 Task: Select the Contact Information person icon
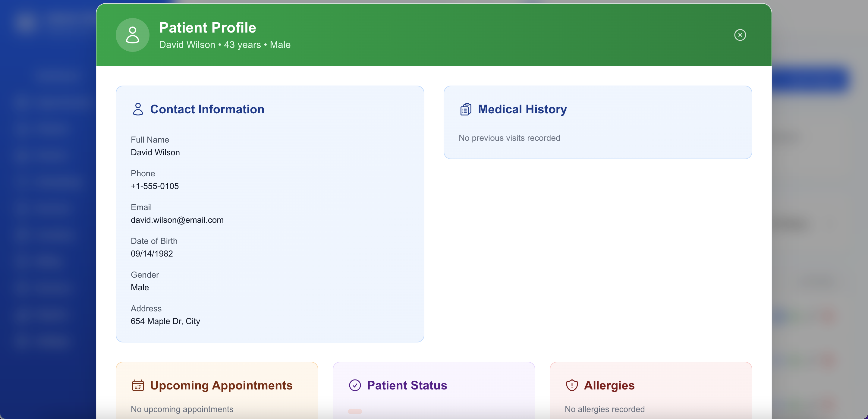137,109
